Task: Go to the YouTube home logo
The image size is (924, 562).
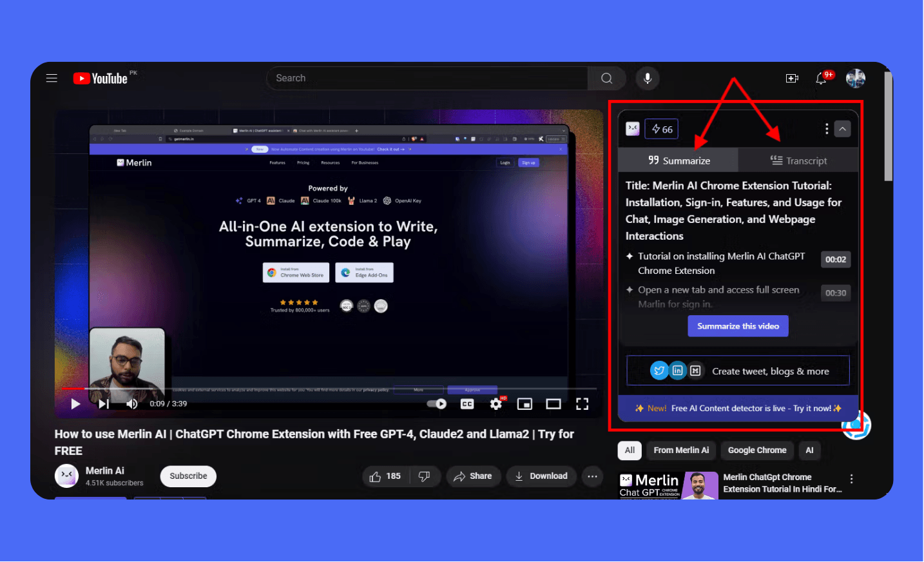Action: click(x=101, y=79)
